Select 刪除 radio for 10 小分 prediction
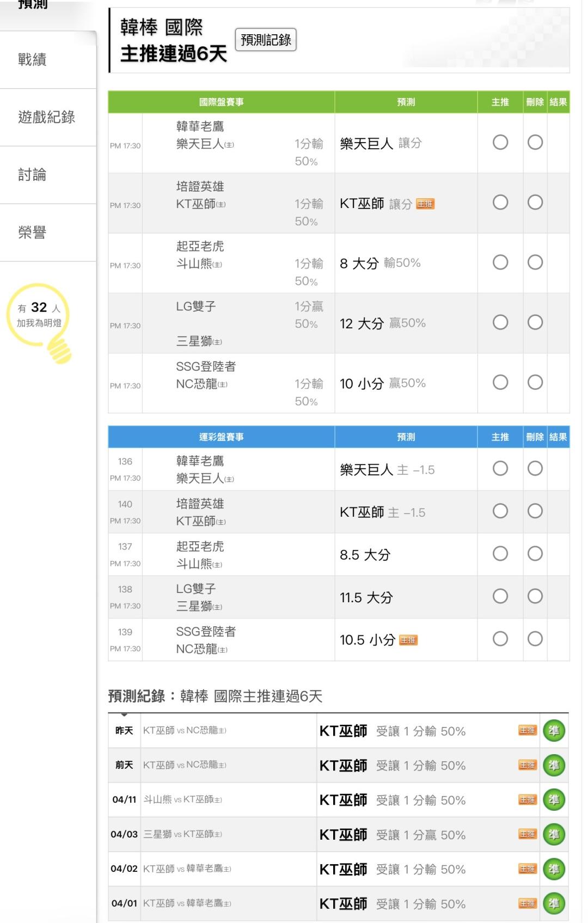 [535, 382]
